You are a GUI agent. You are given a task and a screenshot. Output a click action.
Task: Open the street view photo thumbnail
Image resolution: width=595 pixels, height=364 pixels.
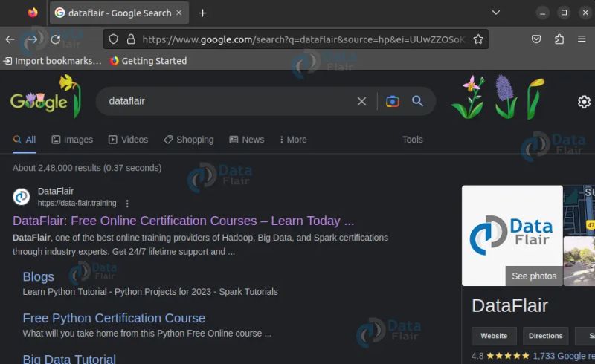coord(579,261)
